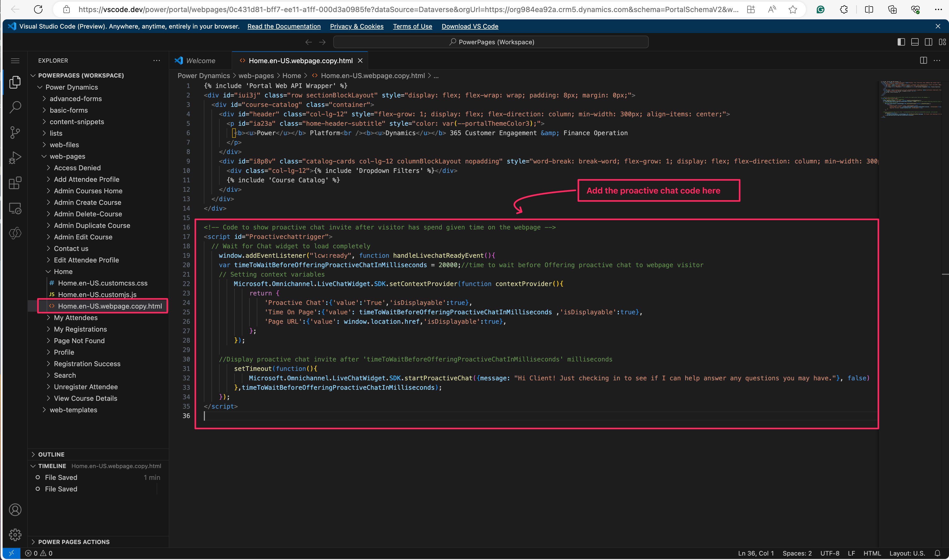
Task: Expand the OUTLINE section
Action: (51, 454)
